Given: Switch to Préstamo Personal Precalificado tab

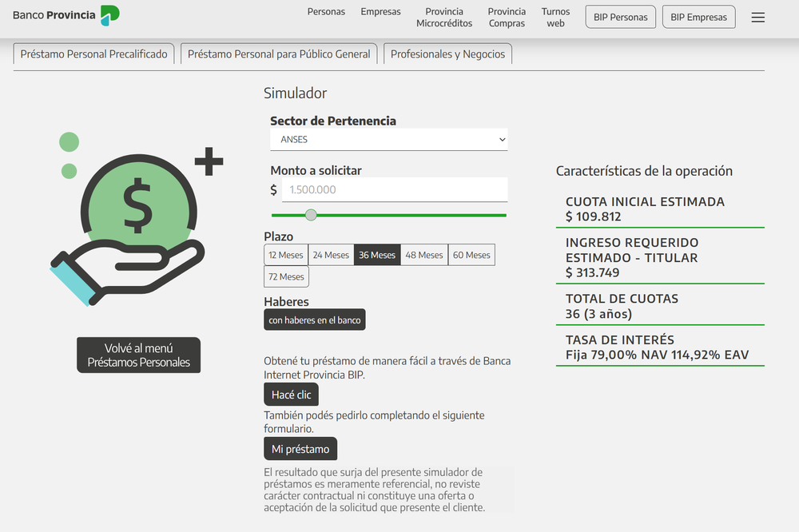Looking at the screenshot, I should click(93, 54).
